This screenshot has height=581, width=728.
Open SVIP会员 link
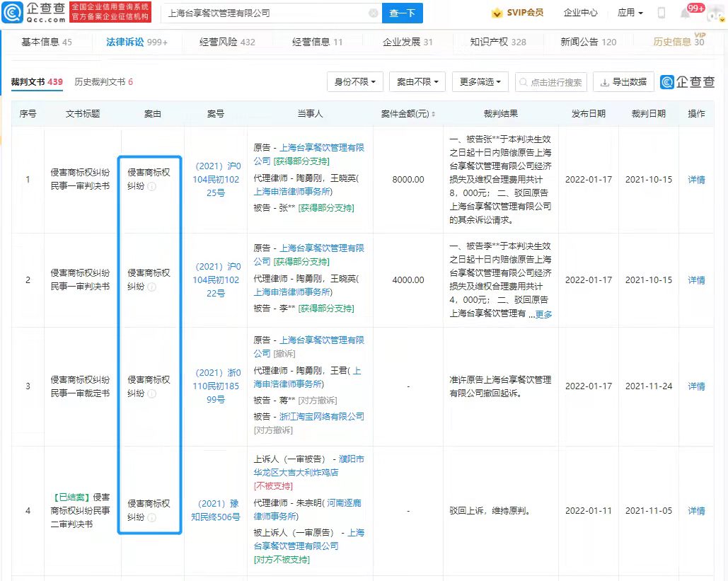[x=525, y=13]
